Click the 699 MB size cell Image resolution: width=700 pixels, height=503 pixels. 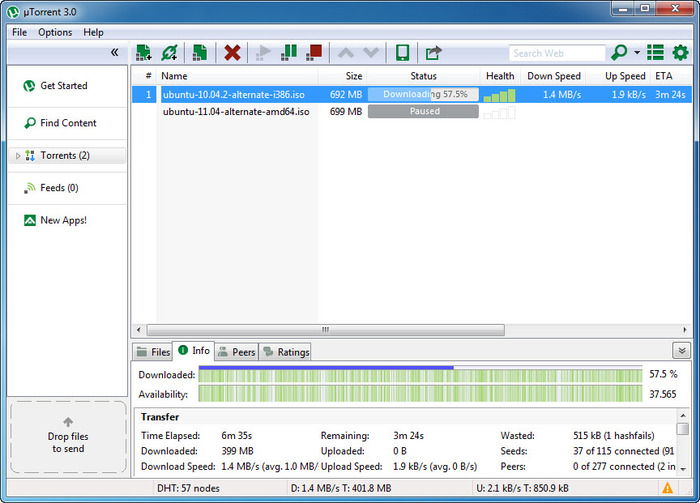(x=346, y=112)
